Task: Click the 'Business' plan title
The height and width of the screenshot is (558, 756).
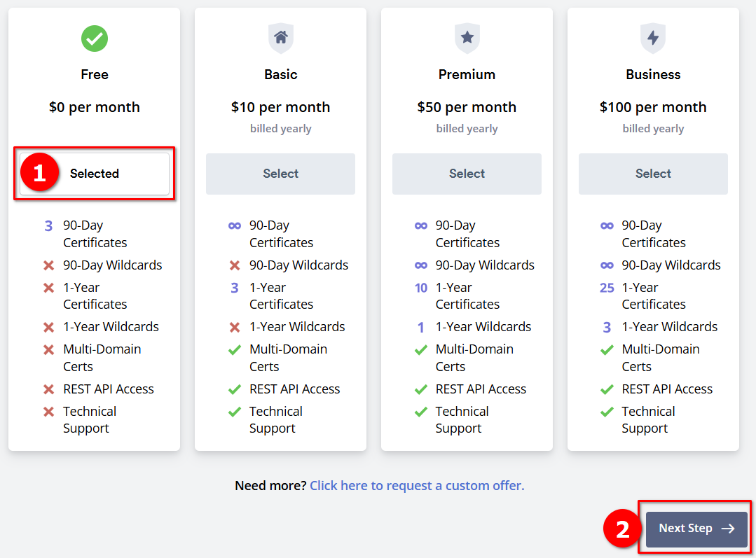Action: coord(653,75)
